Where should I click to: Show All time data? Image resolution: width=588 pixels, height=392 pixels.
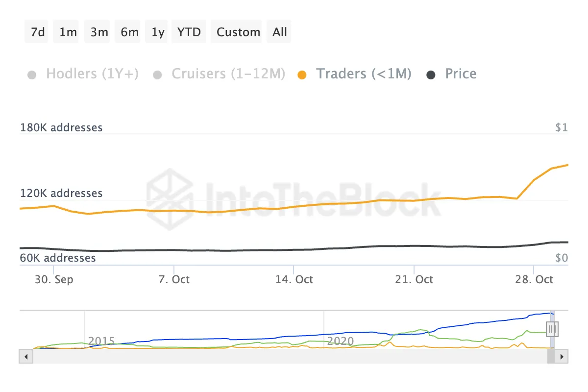pos(280,32)
